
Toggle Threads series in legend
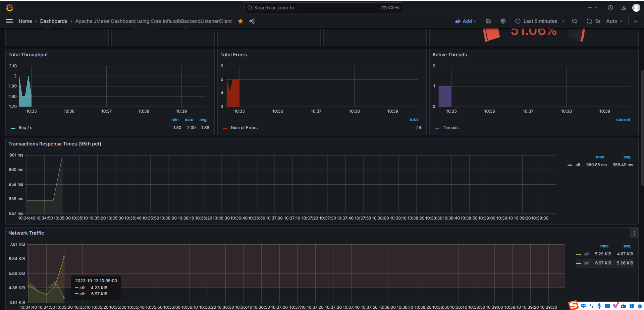[x=450, y=128]
